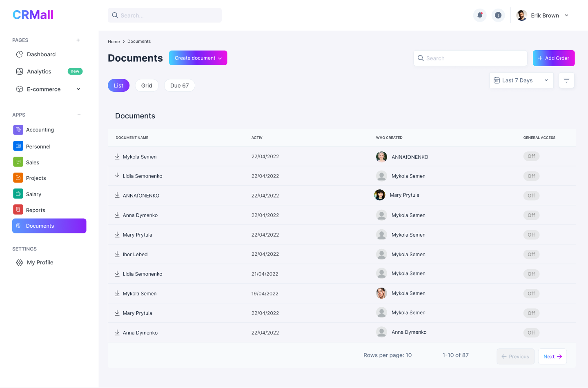
Task: Click the notification bell icon
Action: pyautogui.click(x=480, y=16)
